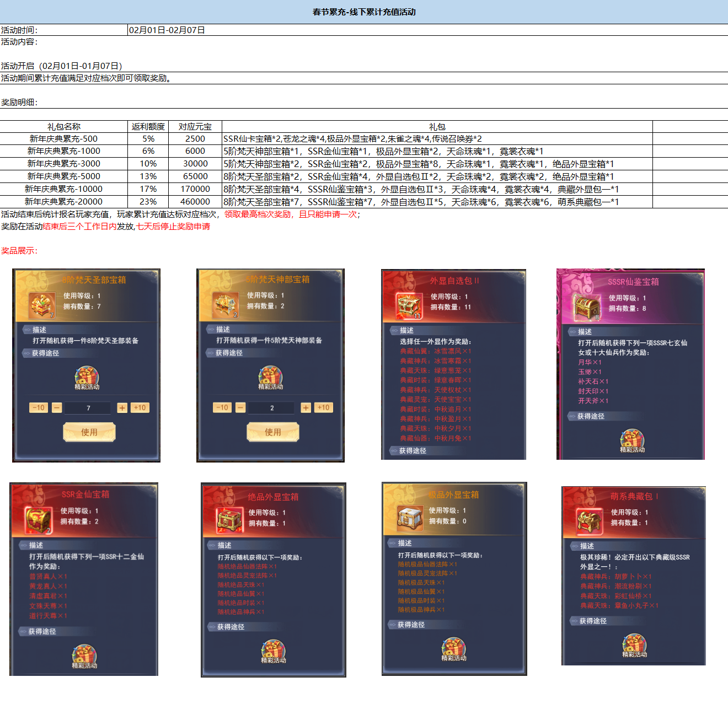Viewport: 728px width, 720px height.
Task: Click the 对应元宝 column header
Action: (x=195, y=126)
